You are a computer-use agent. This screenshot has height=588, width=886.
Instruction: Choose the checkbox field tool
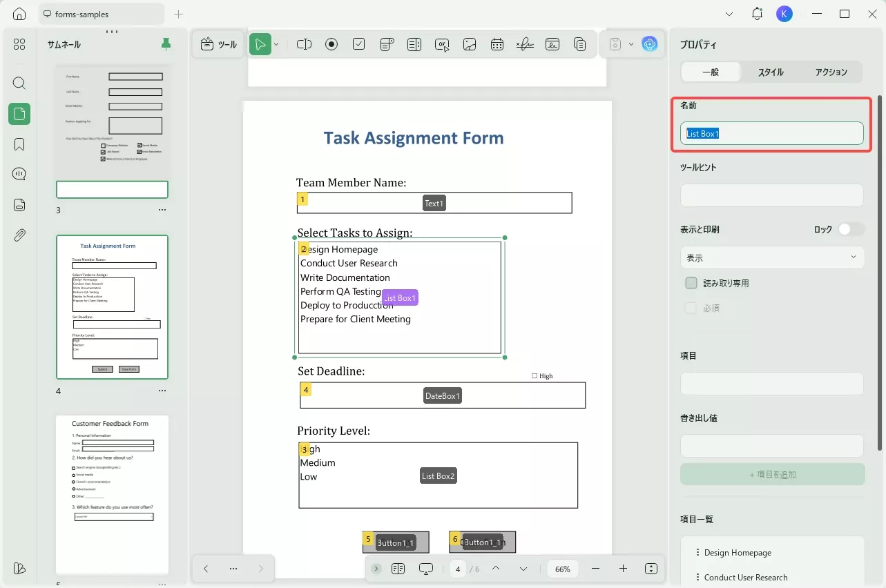coord(359,44)
